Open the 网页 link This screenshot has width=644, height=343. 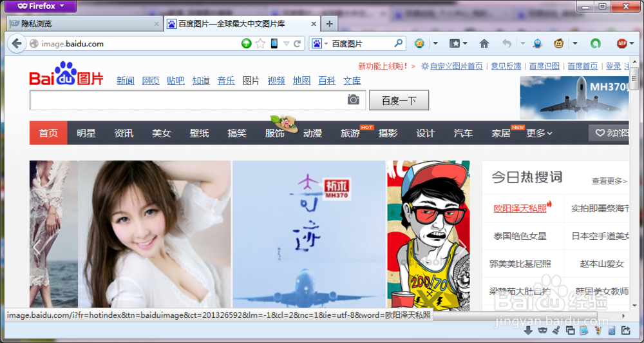point(151,81)
